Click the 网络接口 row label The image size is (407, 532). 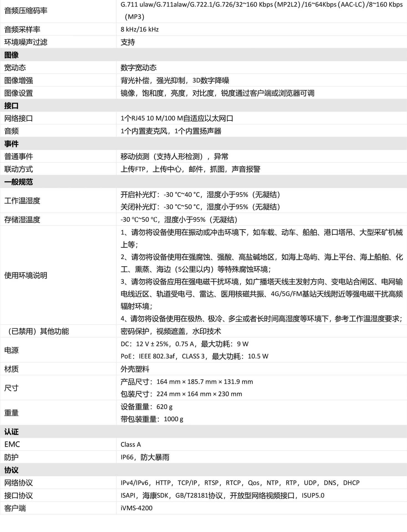pos(19,118)
